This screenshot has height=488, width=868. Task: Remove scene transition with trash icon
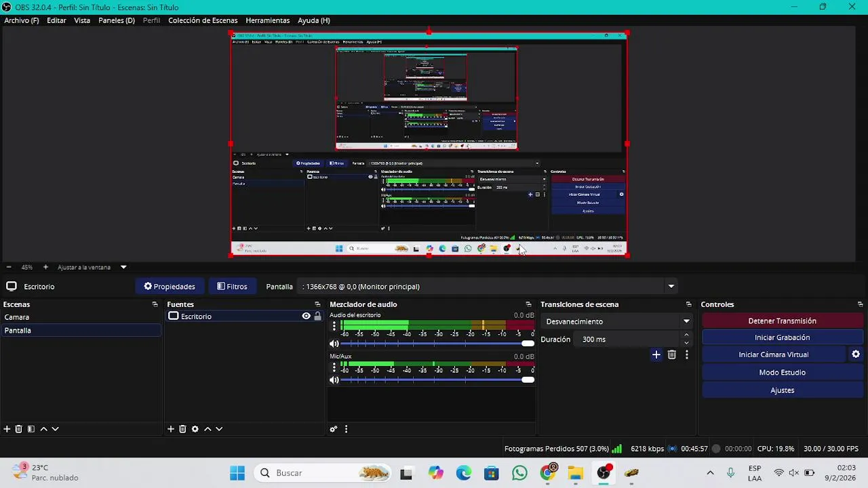click(x=672, y=354)
